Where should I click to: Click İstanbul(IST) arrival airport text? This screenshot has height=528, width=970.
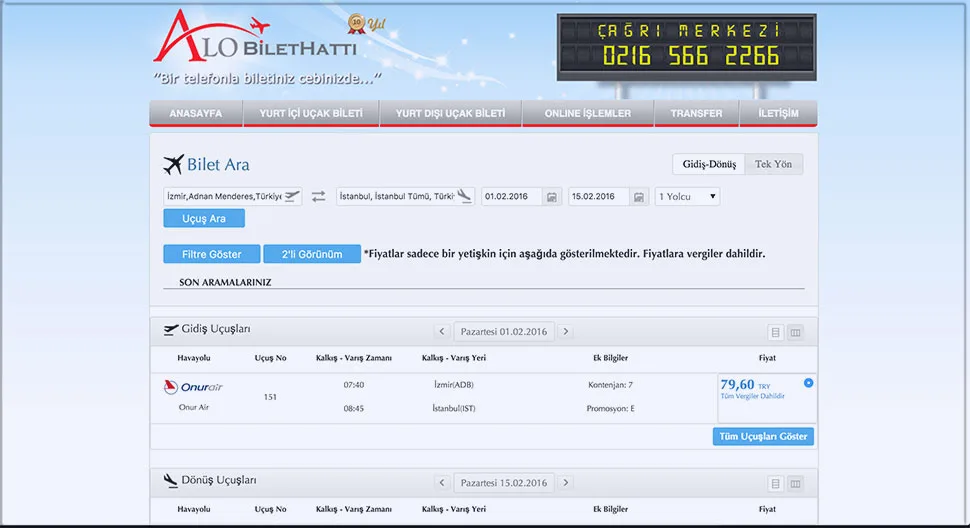click(454, 408)
